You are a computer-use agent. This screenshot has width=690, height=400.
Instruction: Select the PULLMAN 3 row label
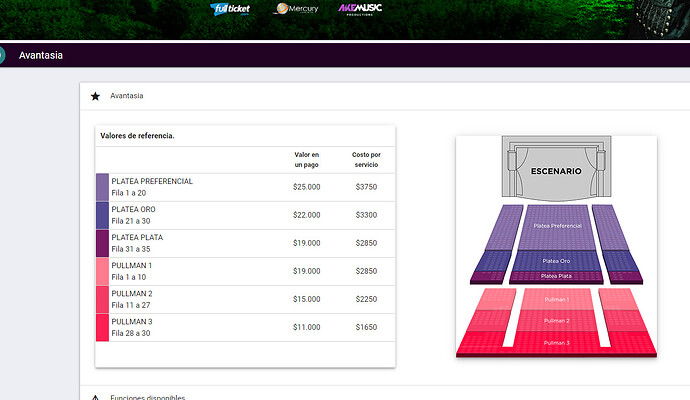[x=132, y=322]
